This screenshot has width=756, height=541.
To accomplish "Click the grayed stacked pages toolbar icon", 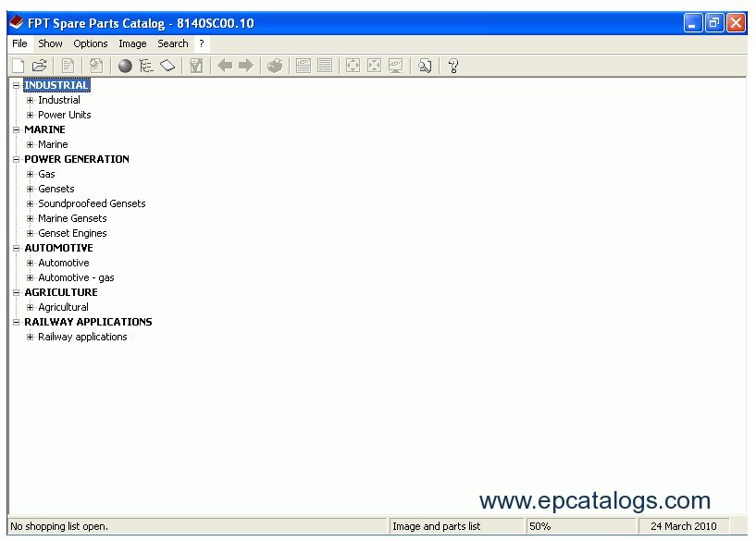I will pos(96,66).
